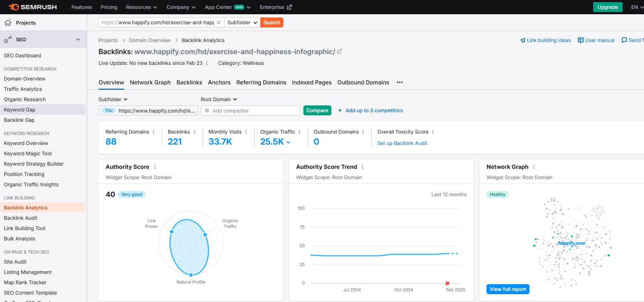
Task: Open Site Audit in the sidebar
Action: tap(15, 262)
